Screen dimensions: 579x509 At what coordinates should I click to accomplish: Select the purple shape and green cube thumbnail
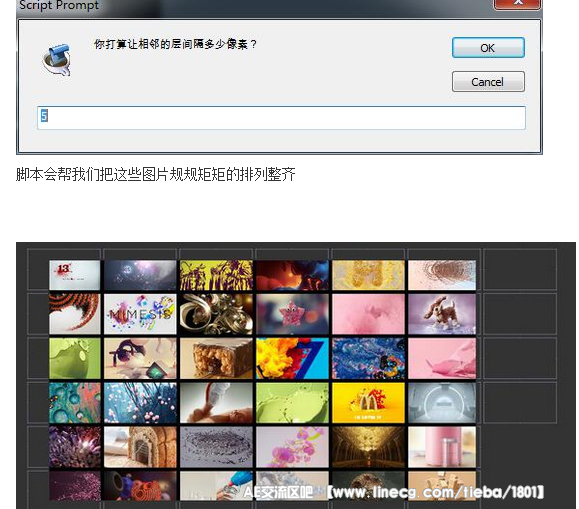pyautogui.click(x=140, y=358)
